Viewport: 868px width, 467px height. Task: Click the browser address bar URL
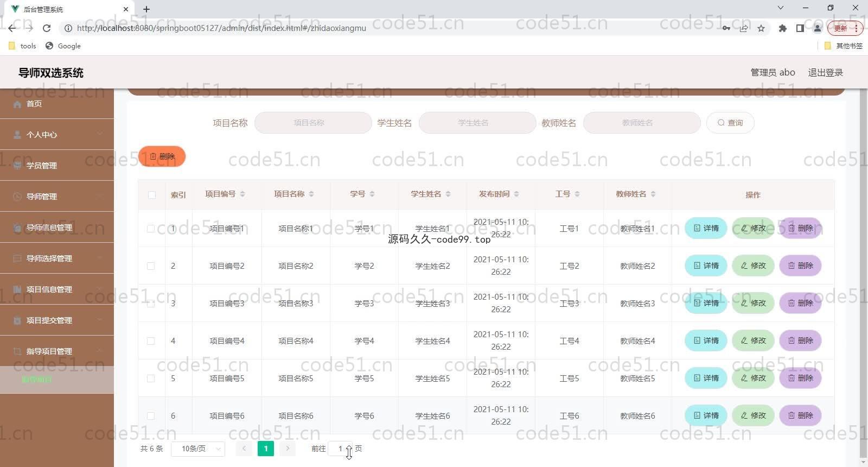pos(221,28)
